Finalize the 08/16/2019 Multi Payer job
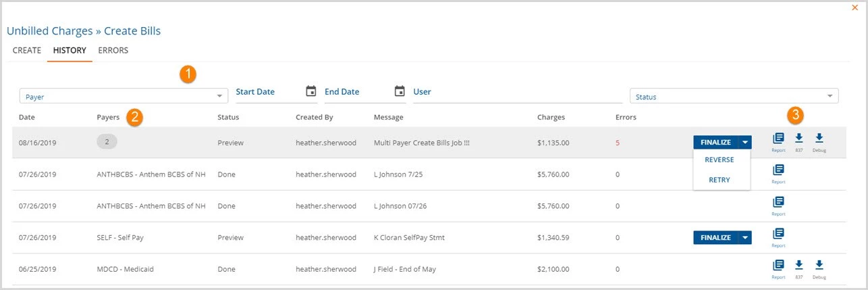 pyautogui.click(x=715, y=143)
